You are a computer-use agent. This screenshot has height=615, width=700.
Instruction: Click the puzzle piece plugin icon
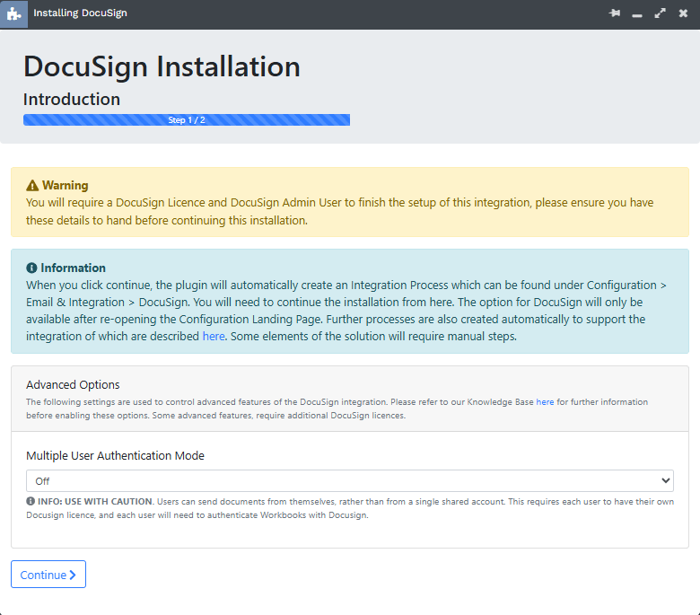(13, 13)
